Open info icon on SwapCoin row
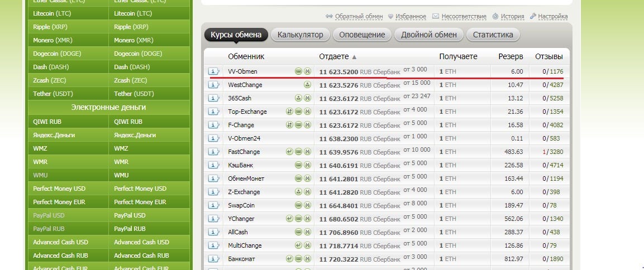This screenshot has width=644, height=270. [213, 205]
